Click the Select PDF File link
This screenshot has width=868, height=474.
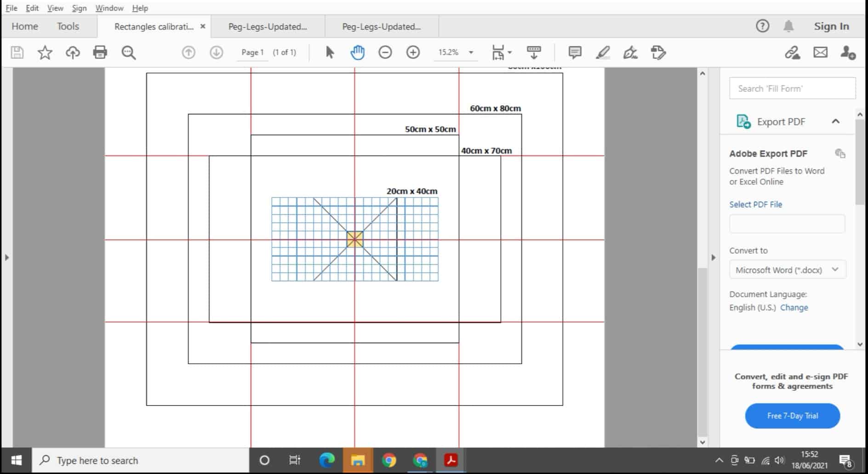point(755,204)
